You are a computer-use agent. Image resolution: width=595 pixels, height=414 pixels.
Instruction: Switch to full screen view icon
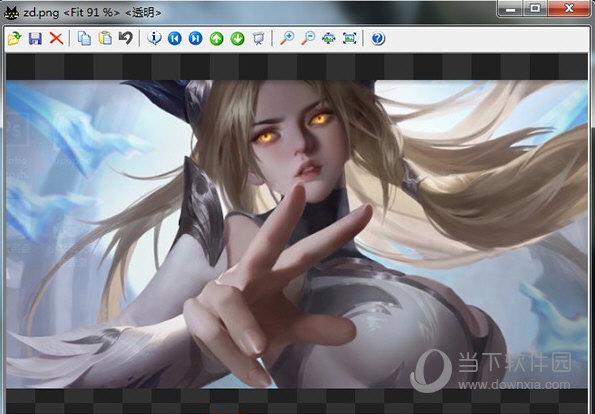pyautogui.click(x=349, y=38)
